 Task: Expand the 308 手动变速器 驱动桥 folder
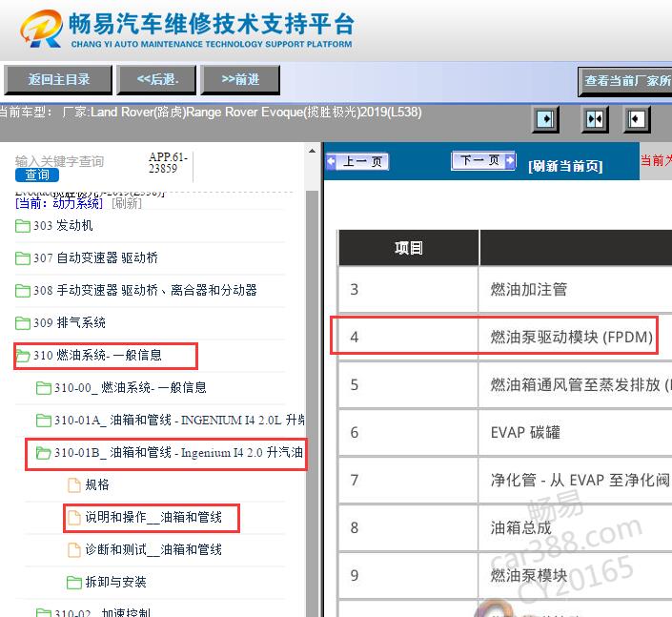tap(145, 290)
